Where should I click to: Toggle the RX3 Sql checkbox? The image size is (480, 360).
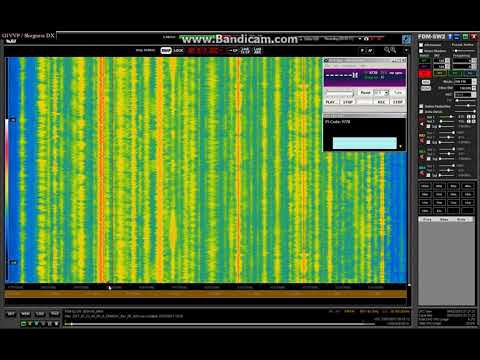(x=429, y=159)
